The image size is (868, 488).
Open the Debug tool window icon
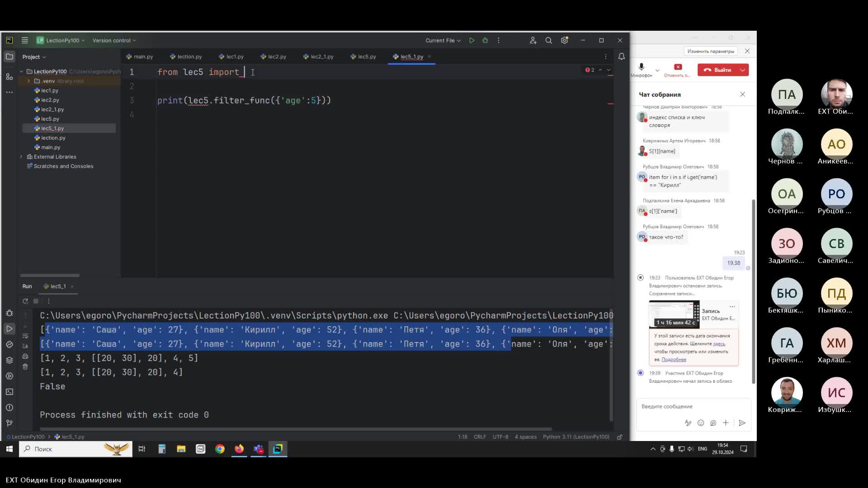pos(9,313)
